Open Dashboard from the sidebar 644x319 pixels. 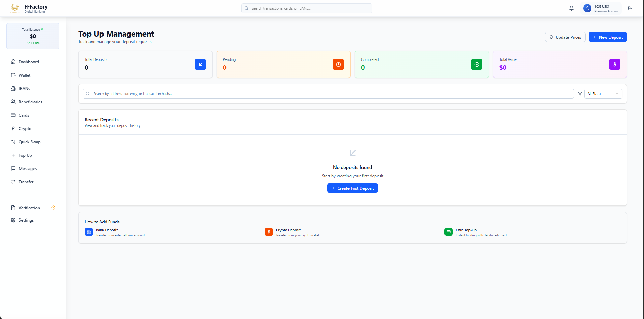point(29,62)
